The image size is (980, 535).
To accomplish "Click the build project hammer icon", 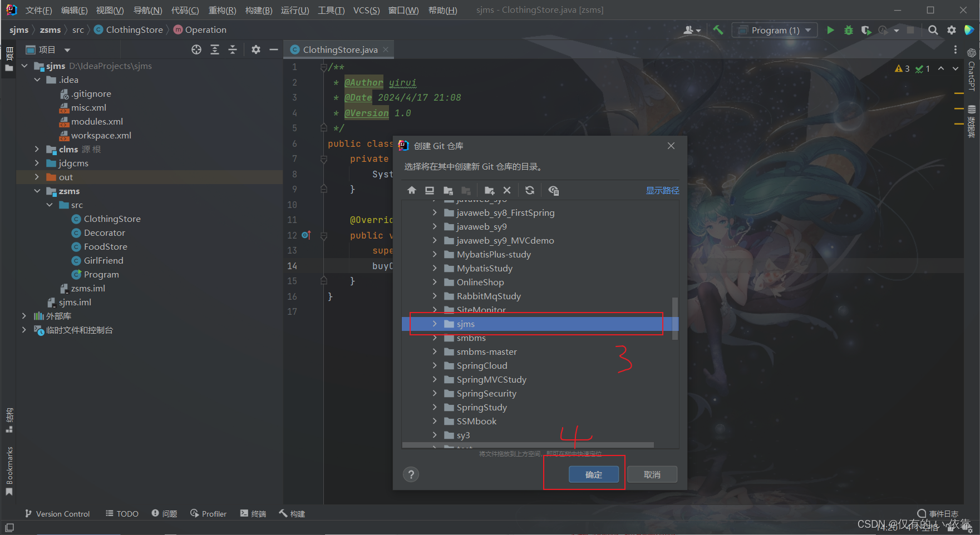I will click(718, 30).
